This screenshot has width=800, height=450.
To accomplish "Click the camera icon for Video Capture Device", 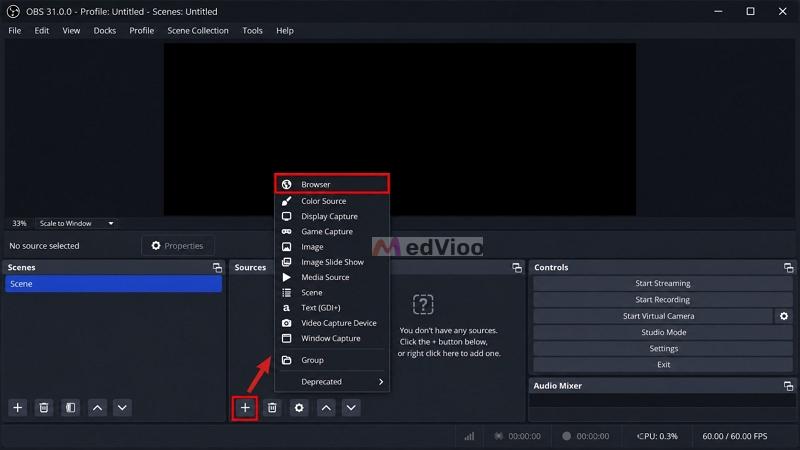I will pos(287,323).
